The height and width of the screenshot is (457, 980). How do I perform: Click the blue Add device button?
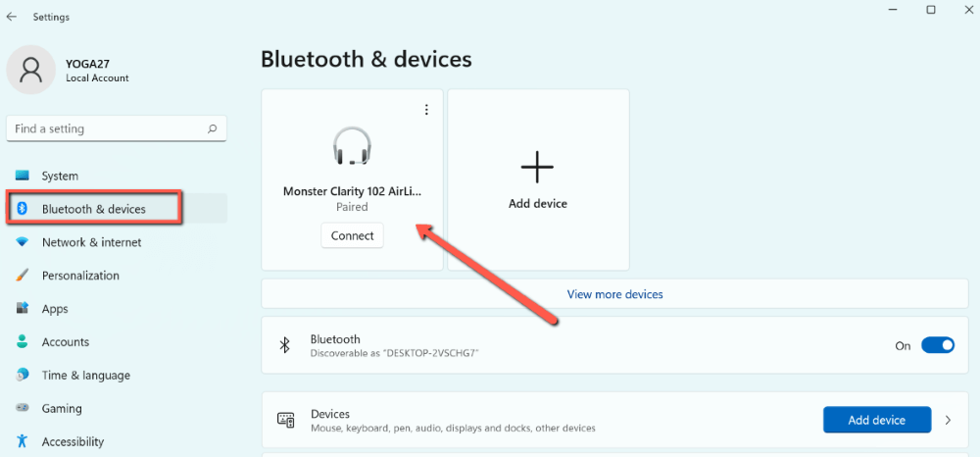point(877,420)
